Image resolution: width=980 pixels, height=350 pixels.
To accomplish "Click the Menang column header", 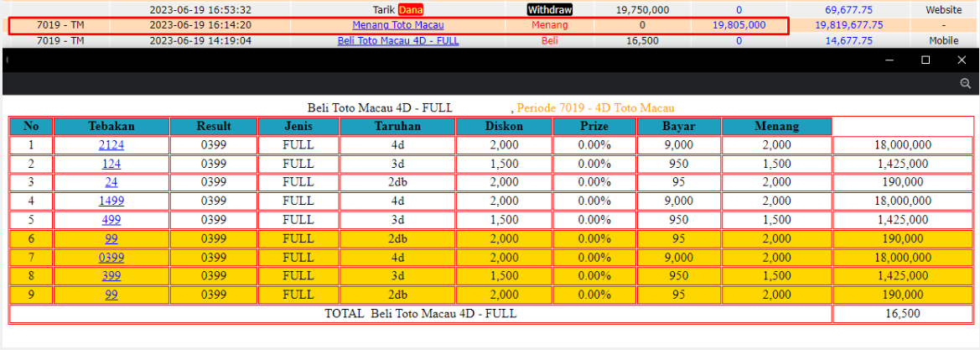I will tap(777, 127).
